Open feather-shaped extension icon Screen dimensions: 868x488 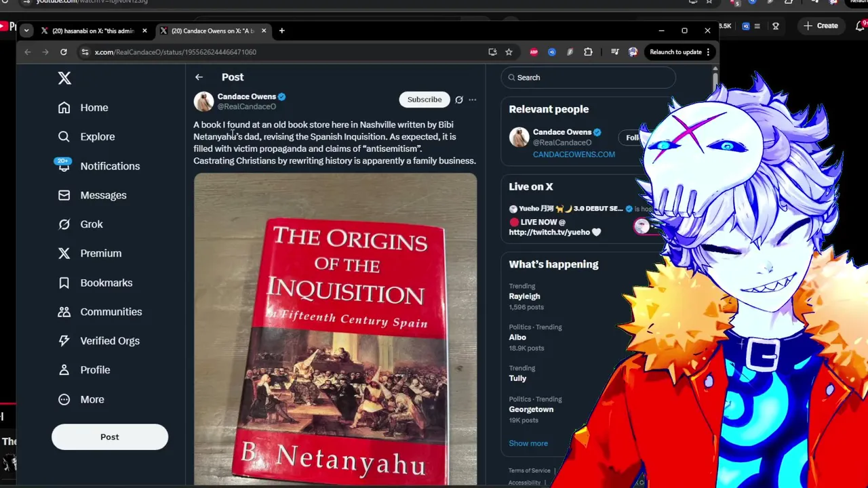pos(570,52)
